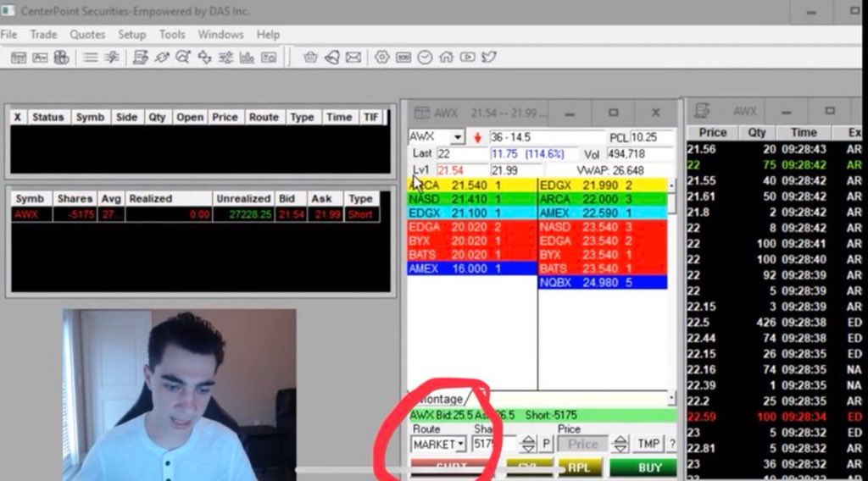Open the Windows menu
The width and height of the screenshot is (868, 481).
point(220,34)
